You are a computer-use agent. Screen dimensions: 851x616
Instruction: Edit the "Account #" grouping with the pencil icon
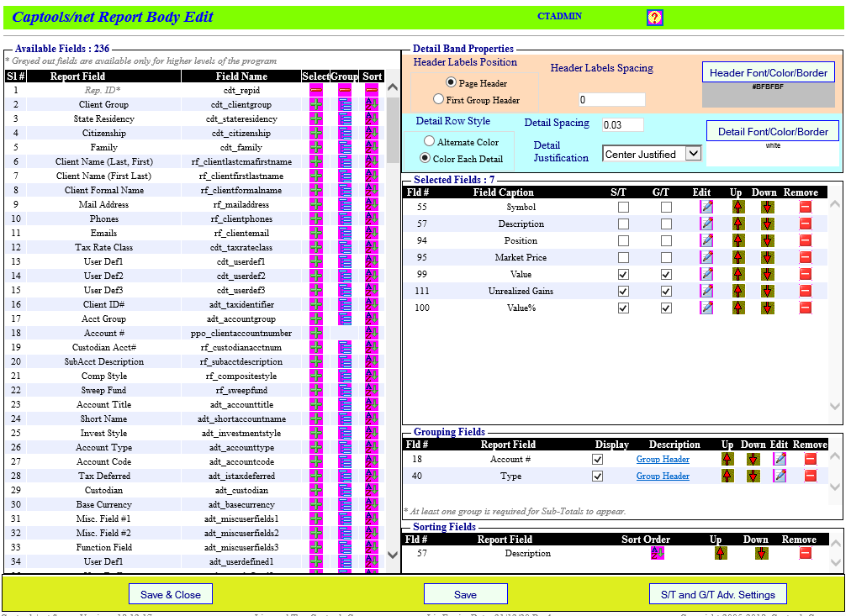pos(779,459)
